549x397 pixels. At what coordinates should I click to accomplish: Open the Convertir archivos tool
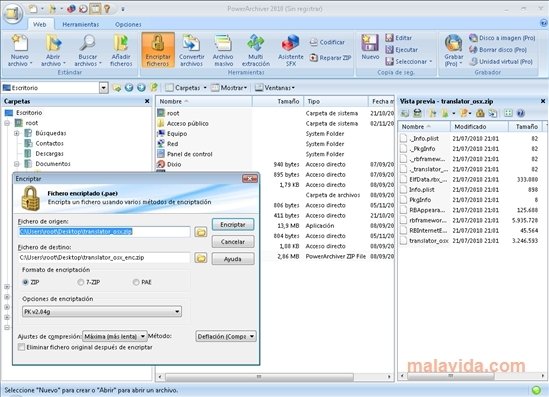(x=192, y=50)
